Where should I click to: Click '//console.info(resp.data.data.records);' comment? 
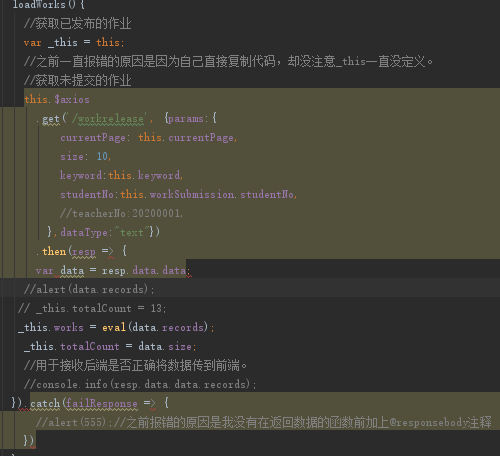coord(140,384)
